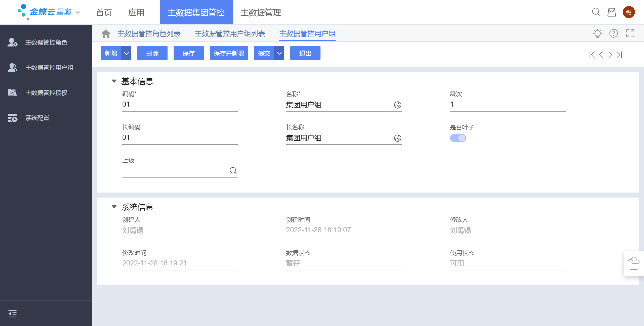
Task: Open the help question mark icon
Action: pos(614,33)
